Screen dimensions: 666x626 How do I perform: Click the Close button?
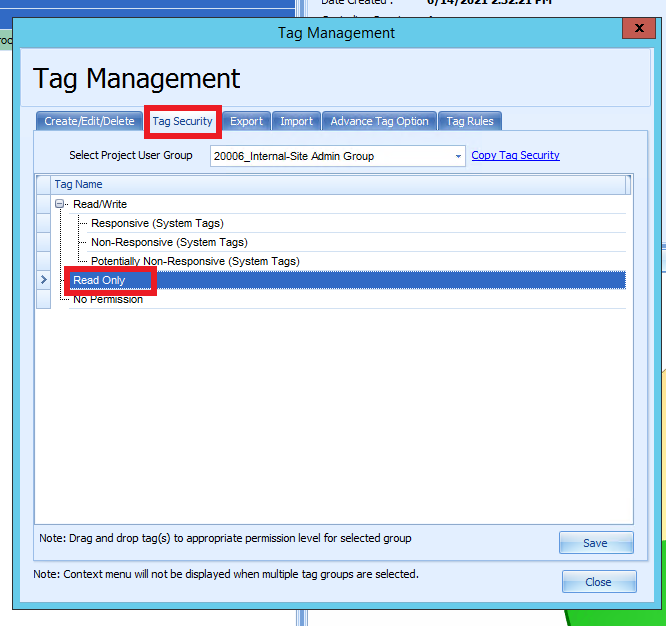click(599, 581)
